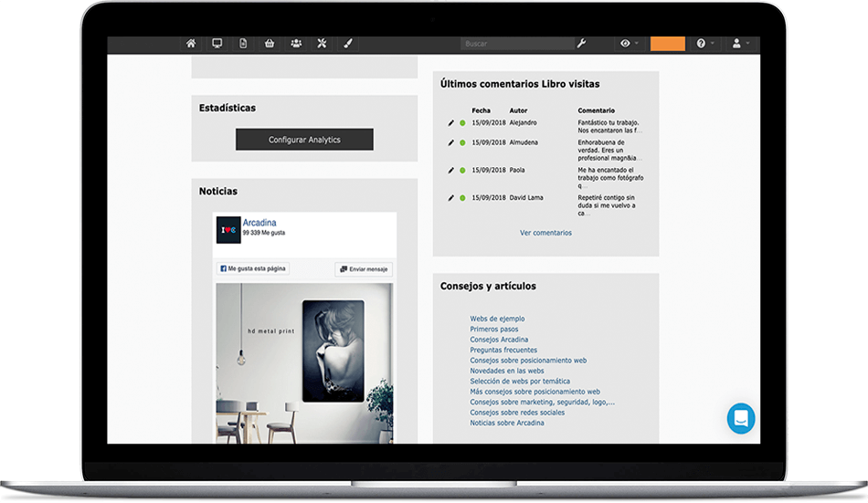This screenshot has width=868, height=503.
Task: Click the Enviar mensaje button
Action: 364,269
